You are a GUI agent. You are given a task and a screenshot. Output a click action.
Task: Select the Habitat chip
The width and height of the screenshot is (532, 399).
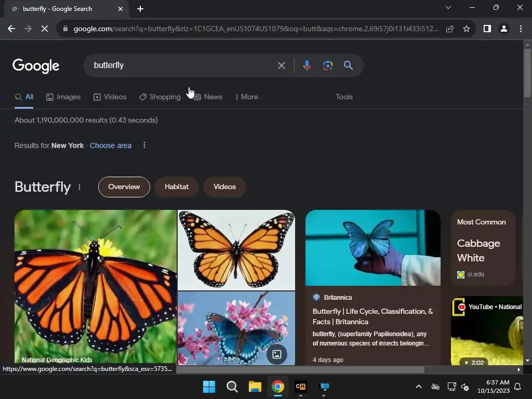click(177, 187)
